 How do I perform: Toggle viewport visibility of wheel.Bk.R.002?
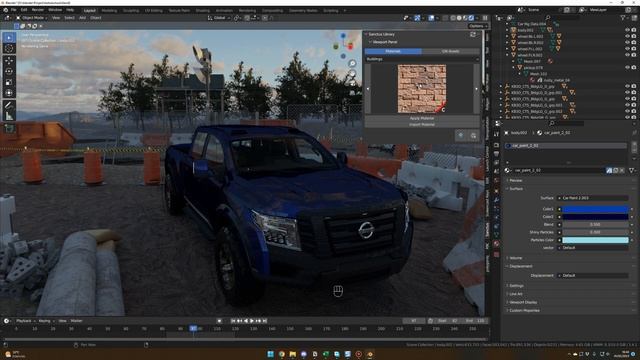[x=627, y=42]
